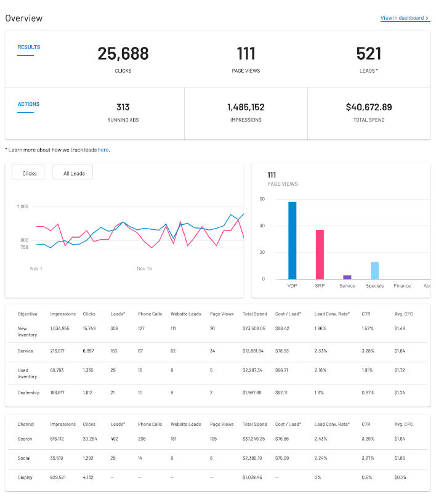Select the New Inventory objective row
This screenshot has height=504, width=436.
pos(28,331)
